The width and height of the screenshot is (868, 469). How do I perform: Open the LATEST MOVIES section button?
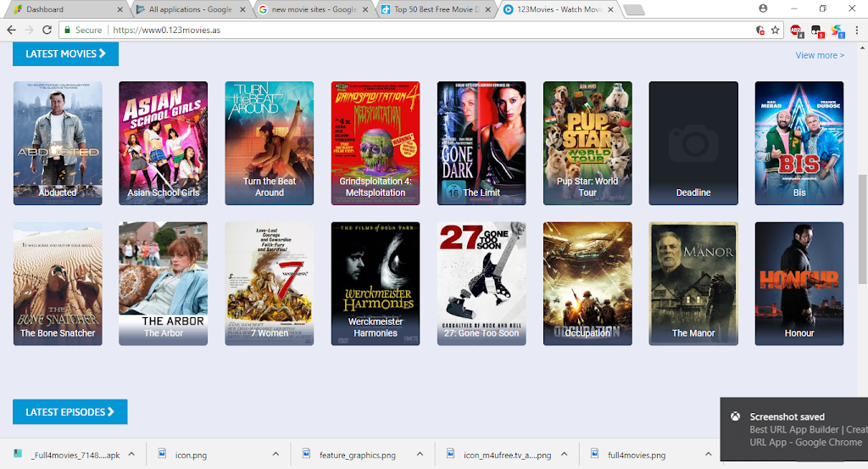click(x=65, y=53)
